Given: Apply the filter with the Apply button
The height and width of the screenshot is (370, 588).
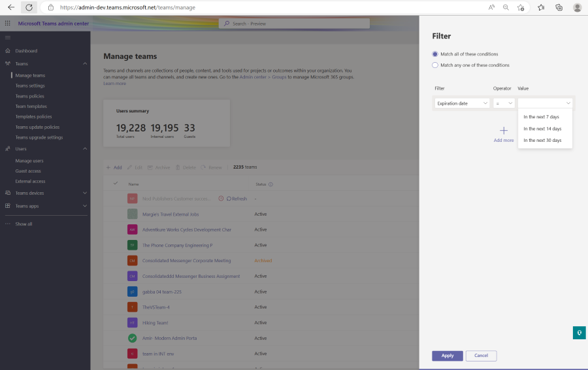Looking at the screenshot, I should [448, 356].
